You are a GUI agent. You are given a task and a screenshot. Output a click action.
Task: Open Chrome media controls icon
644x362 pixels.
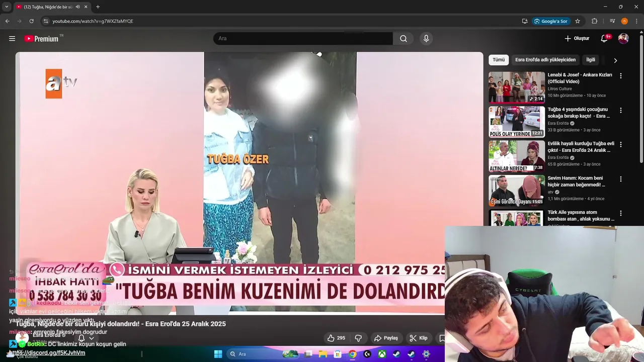612,21
